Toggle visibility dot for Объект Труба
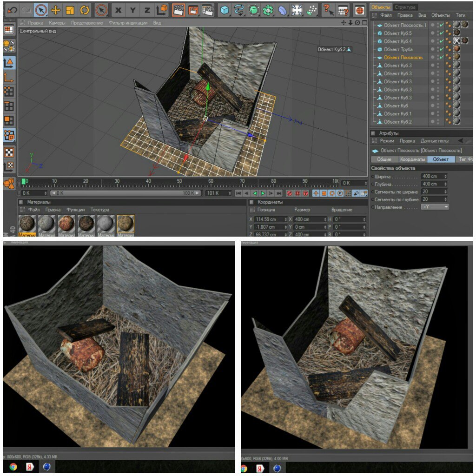Screen dimensions: 476x476 [433, 49]
